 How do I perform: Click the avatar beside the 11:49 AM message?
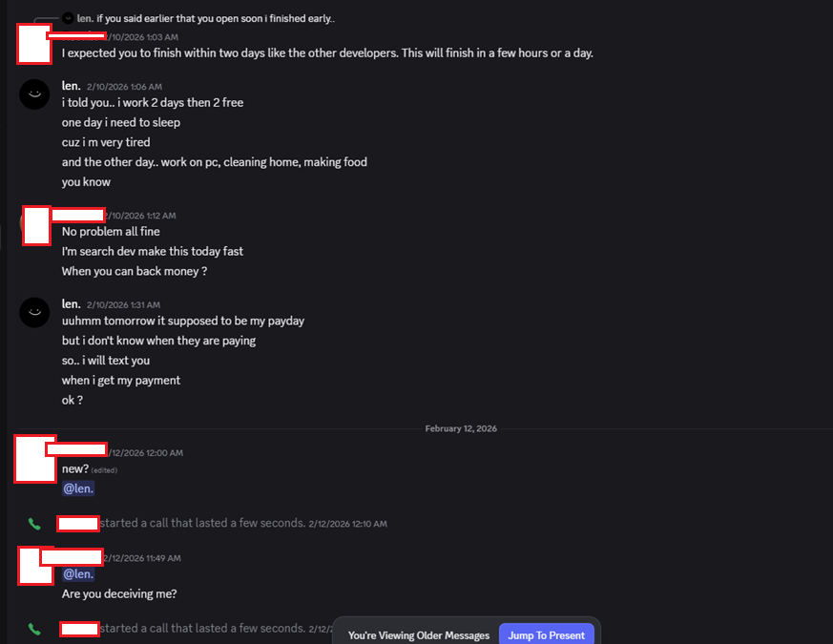point(34,565)
